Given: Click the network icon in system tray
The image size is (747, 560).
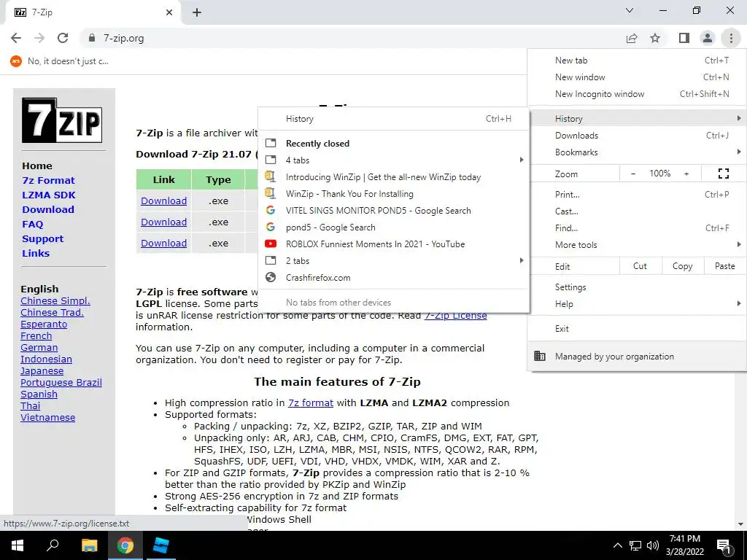Looking at the screenshot, I should [x=635, y=545].
